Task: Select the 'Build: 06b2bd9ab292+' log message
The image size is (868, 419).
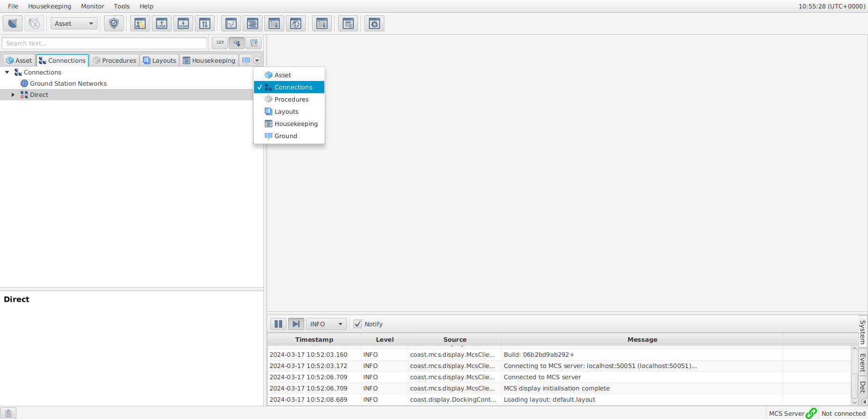Action: coord(539,354)
